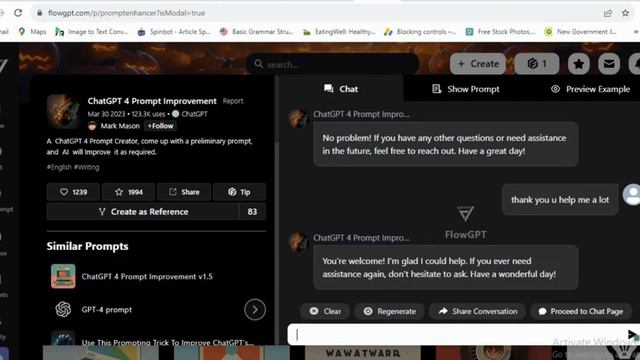640x360 pixels.
Task: Open the mail inbox icon
Action: 609,64
